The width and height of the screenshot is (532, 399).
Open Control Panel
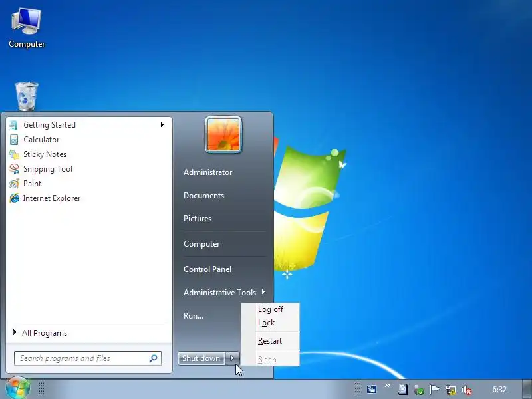pos(207,269)
